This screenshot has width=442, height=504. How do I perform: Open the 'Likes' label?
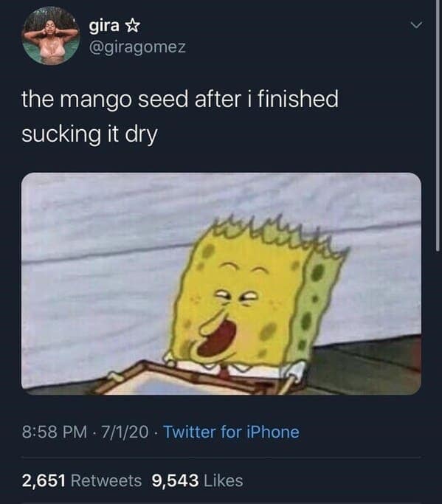(224, 481)
